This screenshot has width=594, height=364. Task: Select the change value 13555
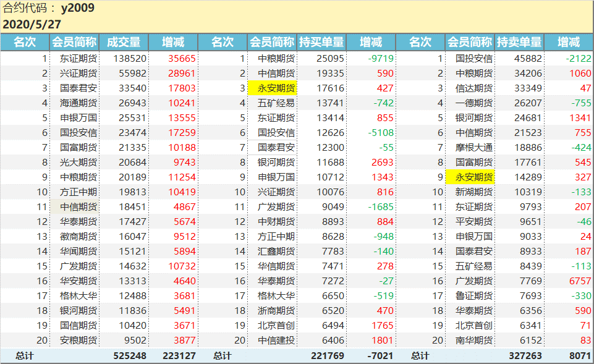tap(182, 118)
